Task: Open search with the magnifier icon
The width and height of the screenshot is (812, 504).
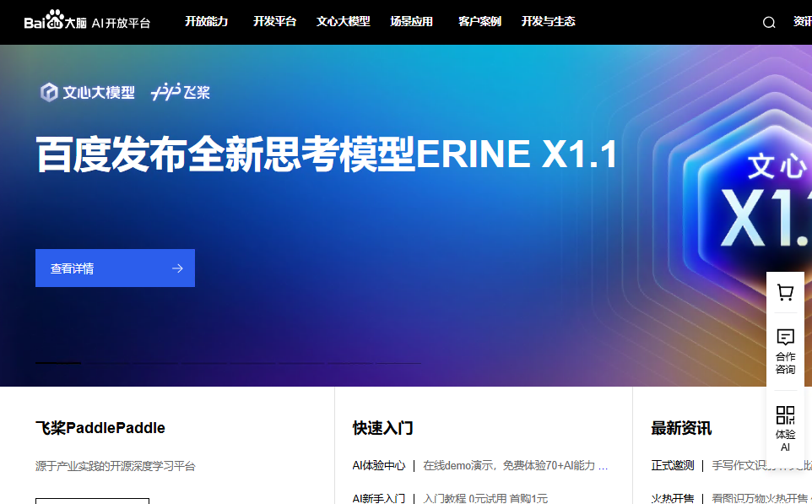Action: point(769,23)
